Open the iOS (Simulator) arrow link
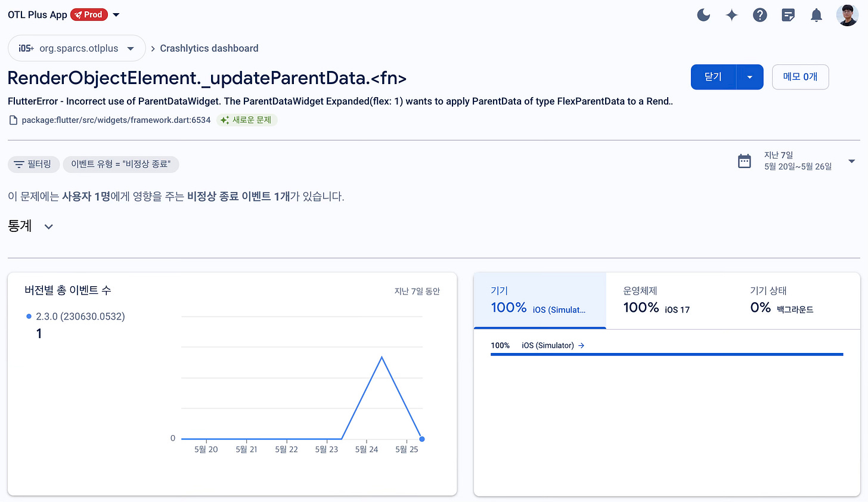This screenshot has width=868, height=502. click(581, 345)
